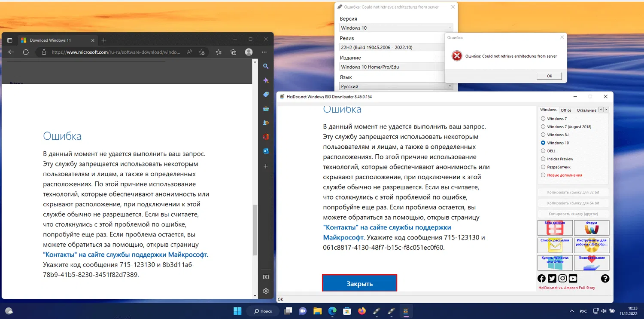Open HeiDoc Facebook page icon
This screenshot has width=644, height=319.
point(541,279)
